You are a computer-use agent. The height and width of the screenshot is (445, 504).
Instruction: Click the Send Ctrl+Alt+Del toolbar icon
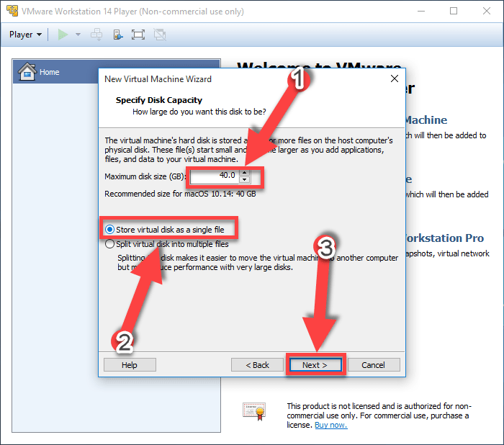(96, 35)
